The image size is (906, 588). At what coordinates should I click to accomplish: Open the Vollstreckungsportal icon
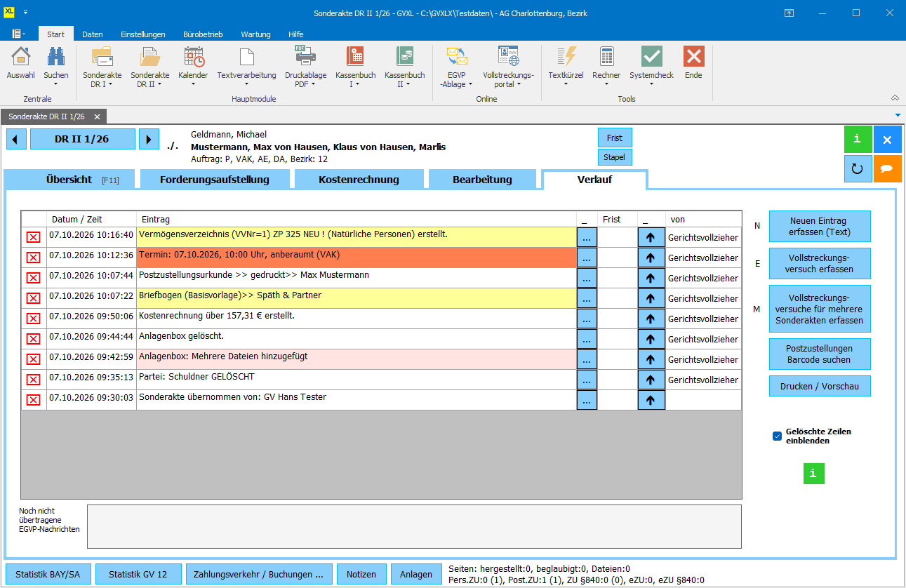[509, 56]
